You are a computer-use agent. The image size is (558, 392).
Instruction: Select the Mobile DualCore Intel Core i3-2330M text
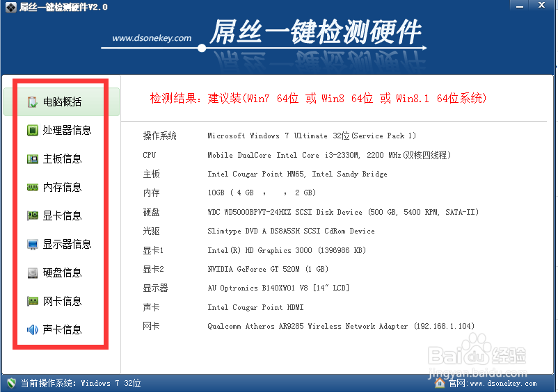tap(329, 155)
